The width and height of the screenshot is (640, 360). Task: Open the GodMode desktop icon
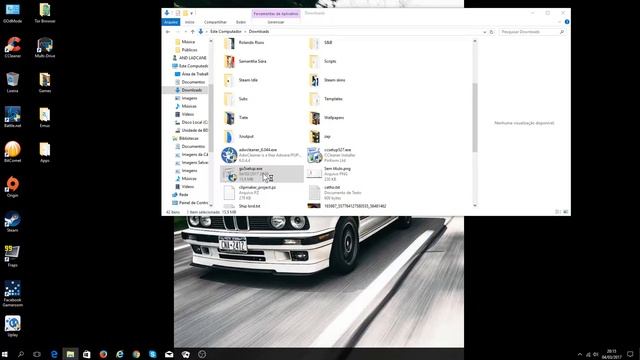(x=12, y=12)
